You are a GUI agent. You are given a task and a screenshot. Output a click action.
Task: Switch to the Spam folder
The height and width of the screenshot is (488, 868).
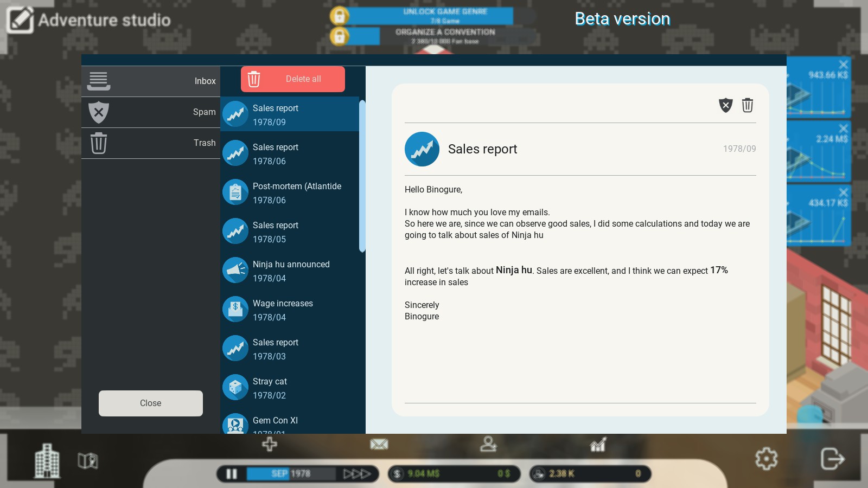coord(151,112)
